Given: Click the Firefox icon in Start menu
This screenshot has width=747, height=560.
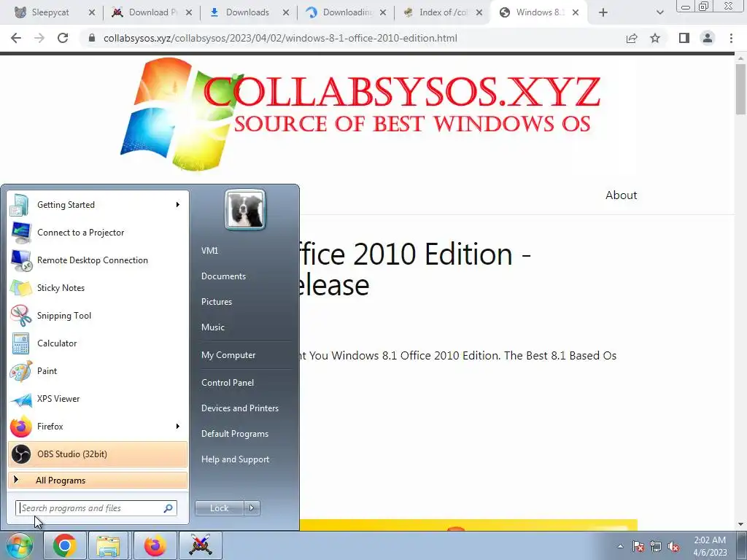Looking at the screenshot, I should (x=20, y=427).
